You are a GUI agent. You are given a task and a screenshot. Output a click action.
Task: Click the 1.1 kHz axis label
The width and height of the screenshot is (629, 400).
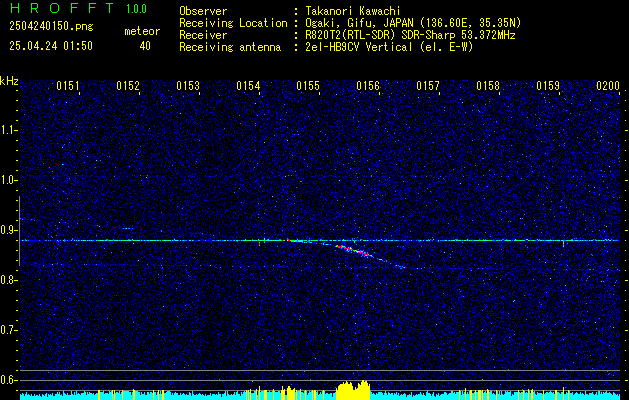coord(8,130)
